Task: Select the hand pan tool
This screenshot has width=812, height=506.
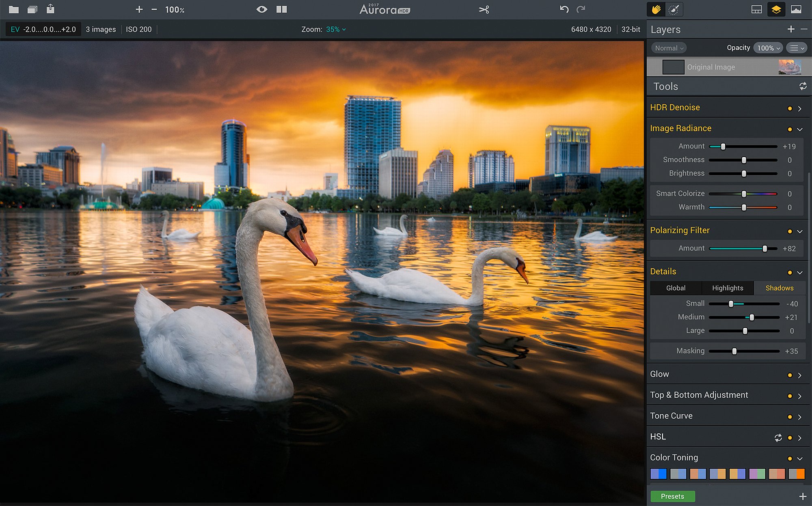Action: (x=656, y=9)
